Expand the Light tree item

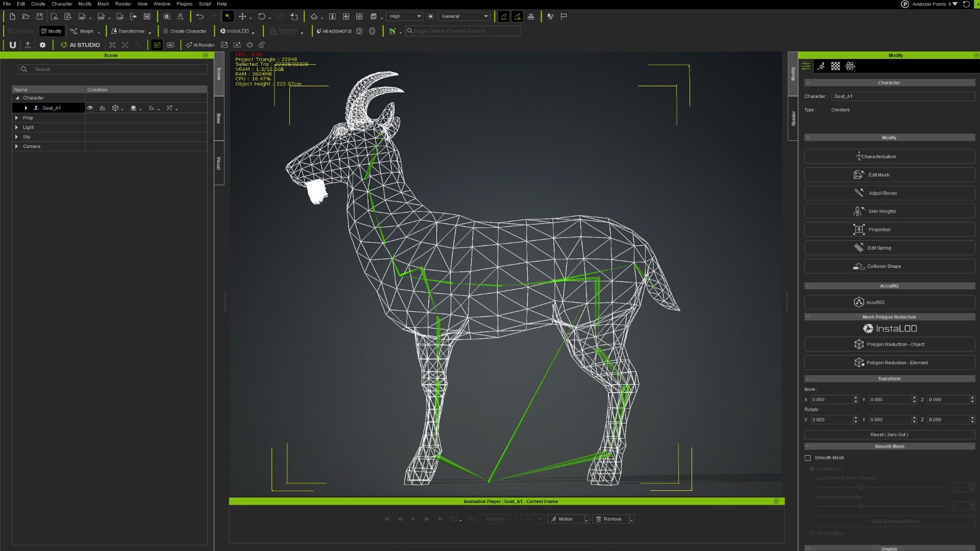pos(16,128)
